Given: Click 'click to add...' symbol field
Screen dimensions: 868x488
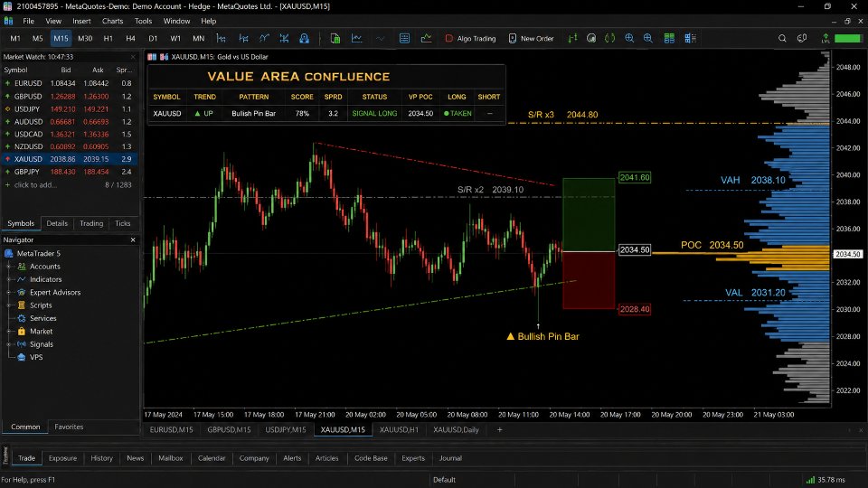Looking at the screenshot, I should point(35,184).
